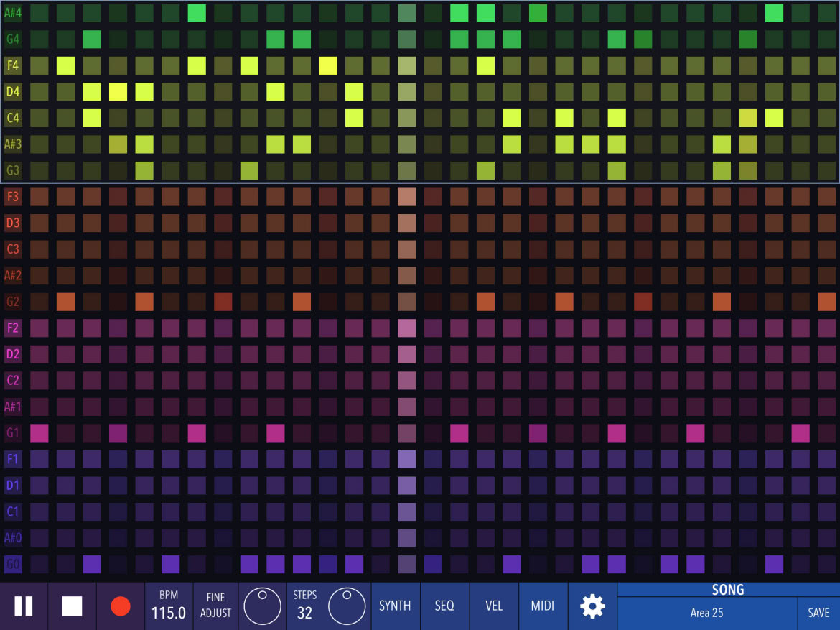840x630 pixels.
Task: Start recording with the red circle
Action: coord(120,606)
